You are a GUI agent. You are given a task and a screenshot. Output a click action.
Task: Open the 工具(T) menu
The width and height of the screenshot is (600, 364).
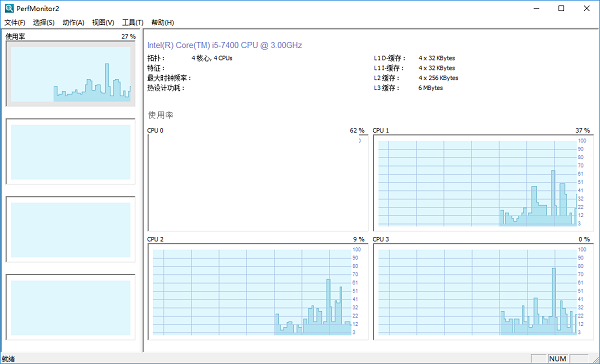(x=132, y=23)
